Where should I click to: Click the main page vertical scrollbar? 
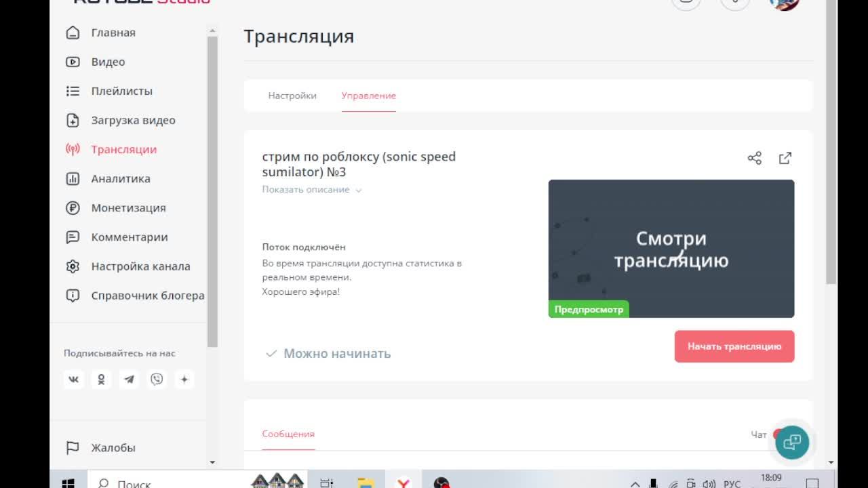tap(831, 142)
